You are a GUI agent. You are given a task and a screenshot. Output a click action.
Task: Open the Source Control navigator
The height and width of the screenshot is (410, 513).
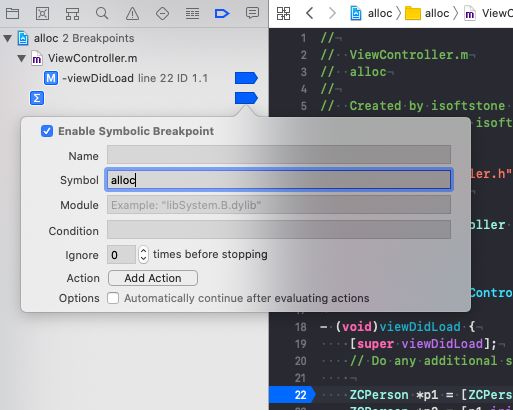point(42,14)
